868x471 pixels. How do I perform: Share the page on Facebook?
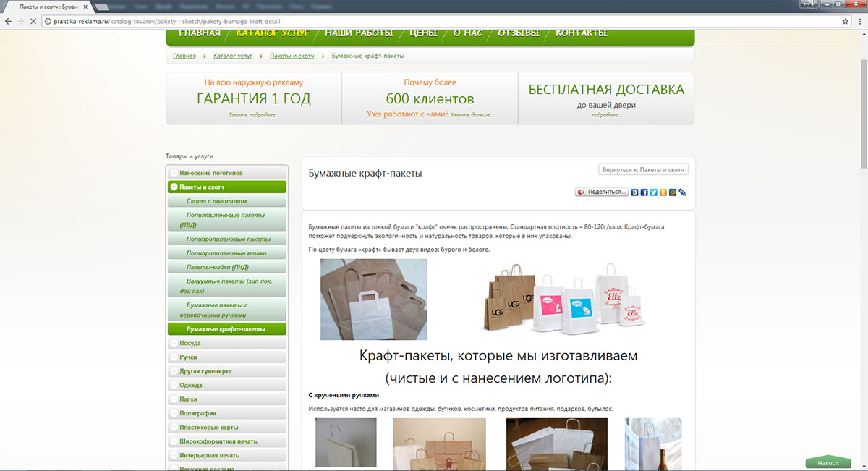[644, 192]
